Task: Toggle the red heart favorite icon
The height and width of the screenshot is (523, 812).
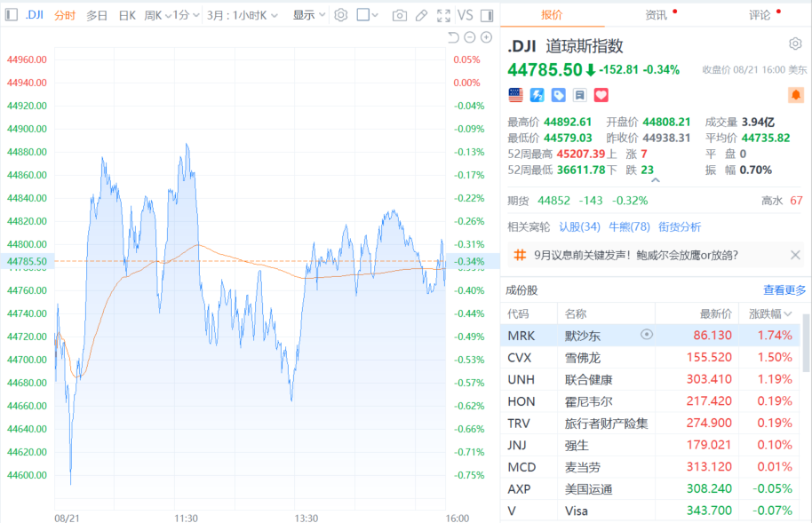Action: (601, 95)
